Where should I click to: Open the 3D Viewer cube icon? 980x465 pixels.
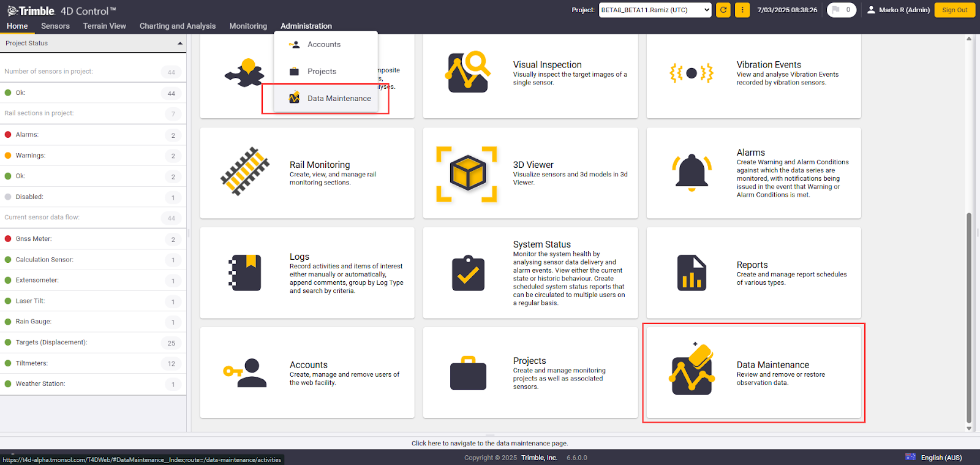click(x=467, y=173)
